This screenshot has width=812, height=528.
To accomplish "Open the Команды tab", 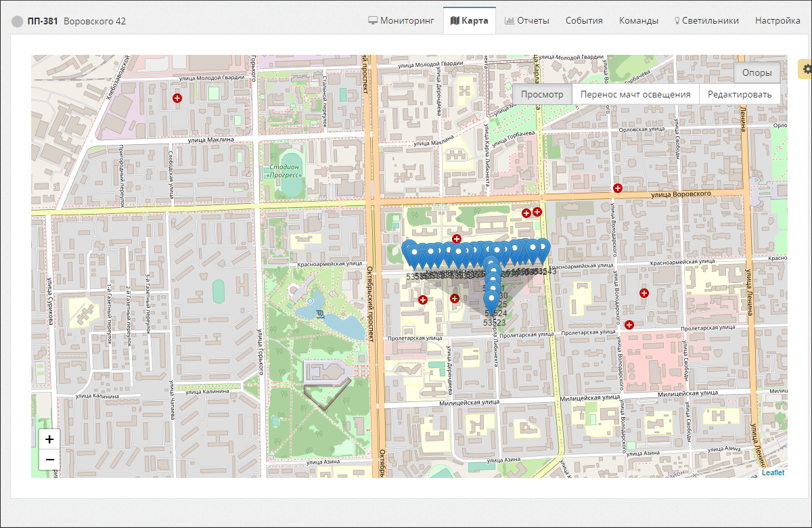I will (638, 20).
